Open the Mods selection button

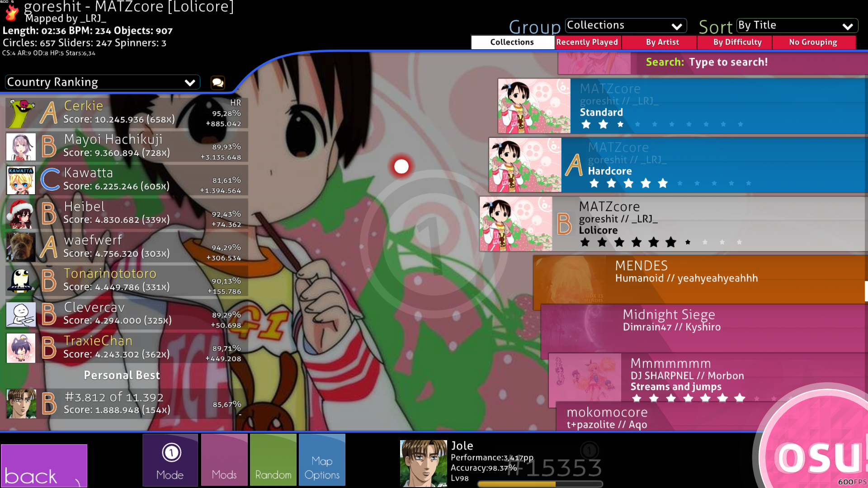tap(224, 460)
